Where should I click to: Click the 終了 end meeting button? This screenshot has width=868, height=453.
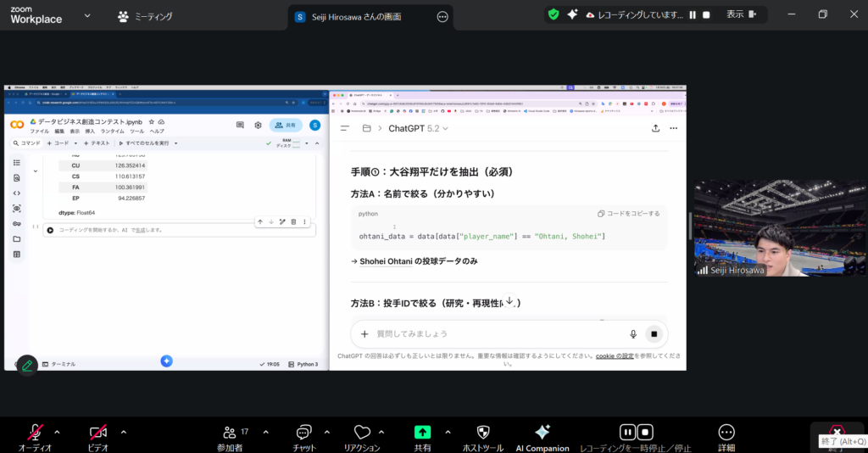(837, 434)
